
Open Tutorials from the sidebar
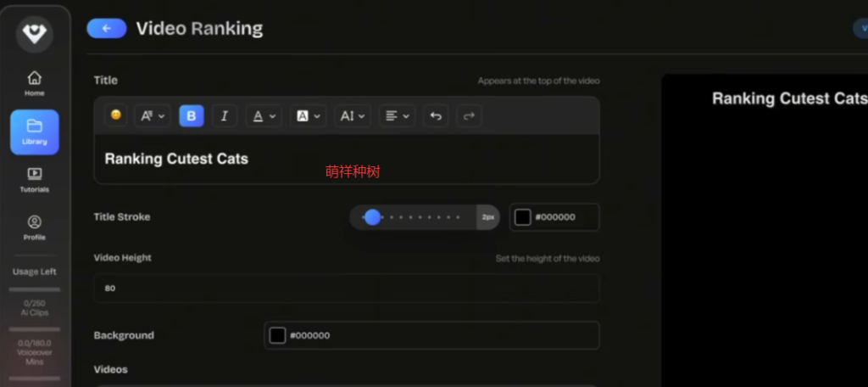pyautogui.click(x=35, y=179)
